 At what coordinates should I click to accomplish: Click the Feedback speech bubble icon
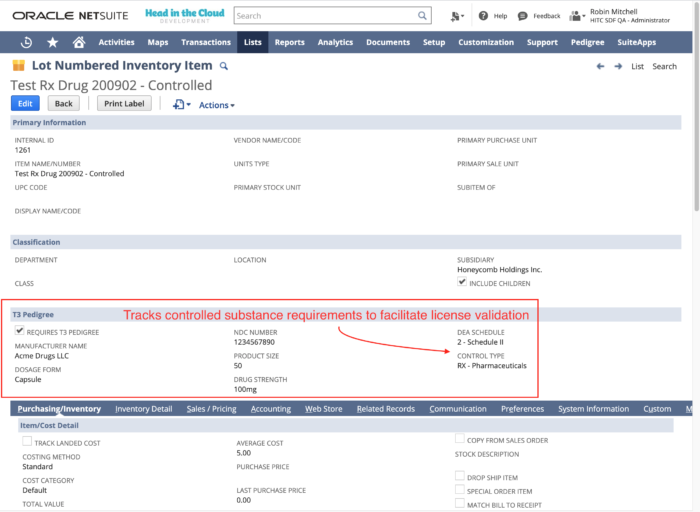[522, 16]
